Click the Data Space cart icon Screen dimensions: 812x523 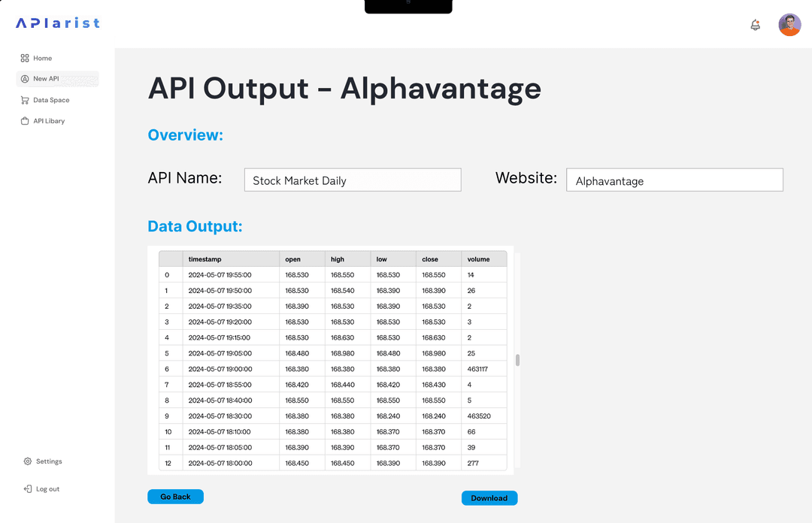pyautogui.click(x=25, y=100)
